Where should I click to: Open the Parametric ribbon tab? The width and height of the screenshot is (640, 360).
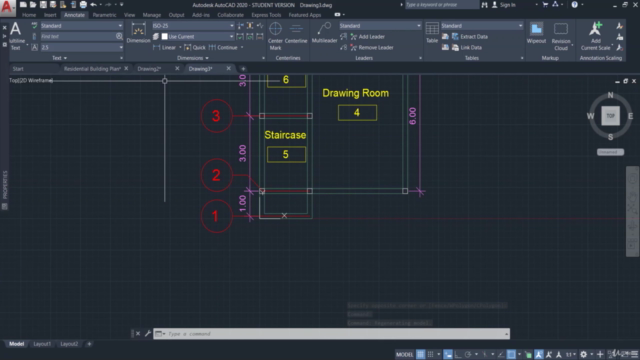click(104, 15)
